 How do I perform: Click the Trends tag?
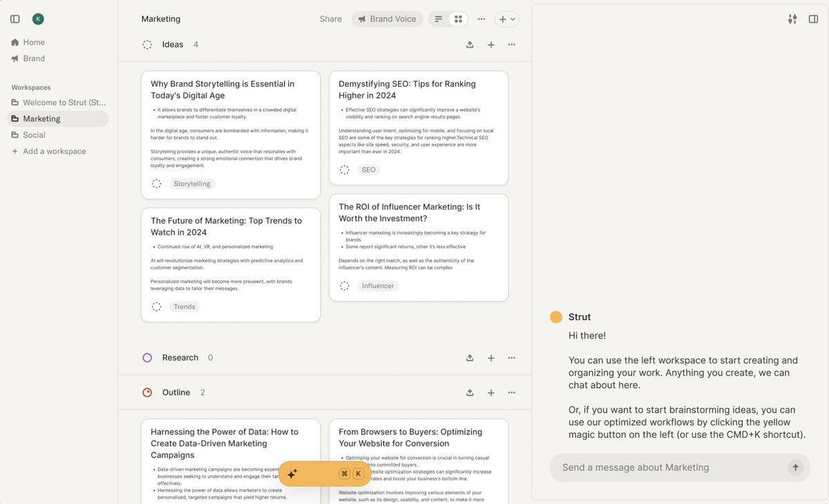(x=184, y=307)
